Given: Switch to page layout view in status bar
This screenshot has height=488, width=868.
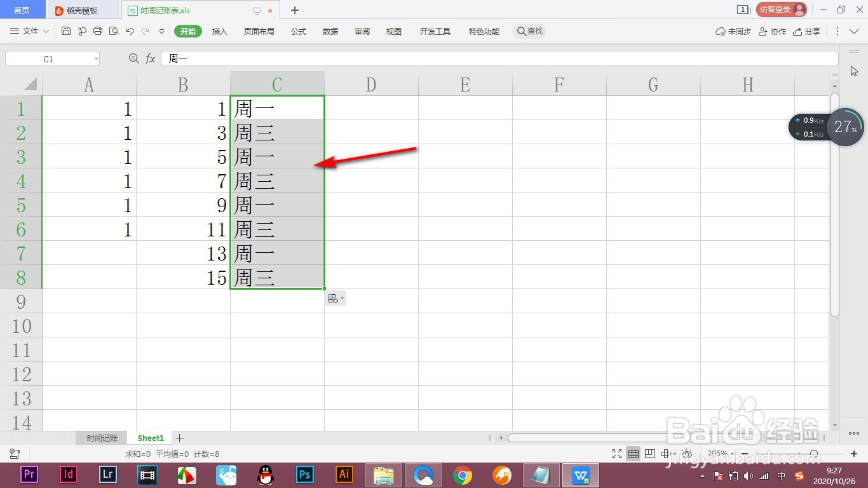Looking at the screenshot, I should (649, 454).
